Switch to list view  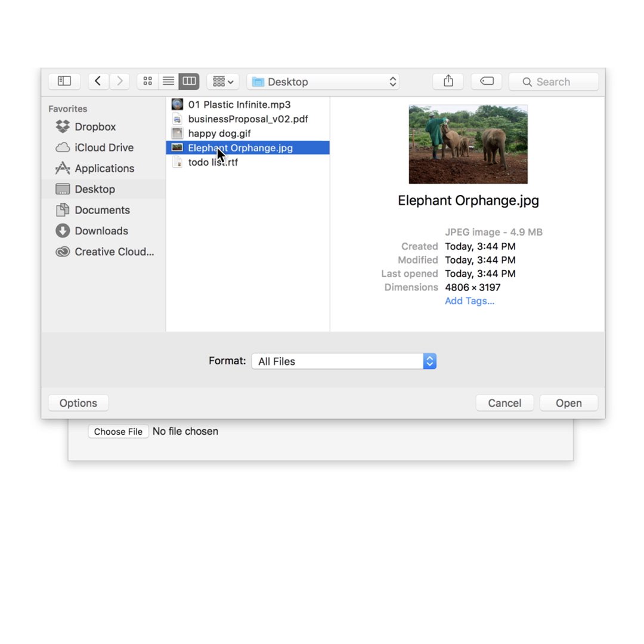click(x=168, y=81)
